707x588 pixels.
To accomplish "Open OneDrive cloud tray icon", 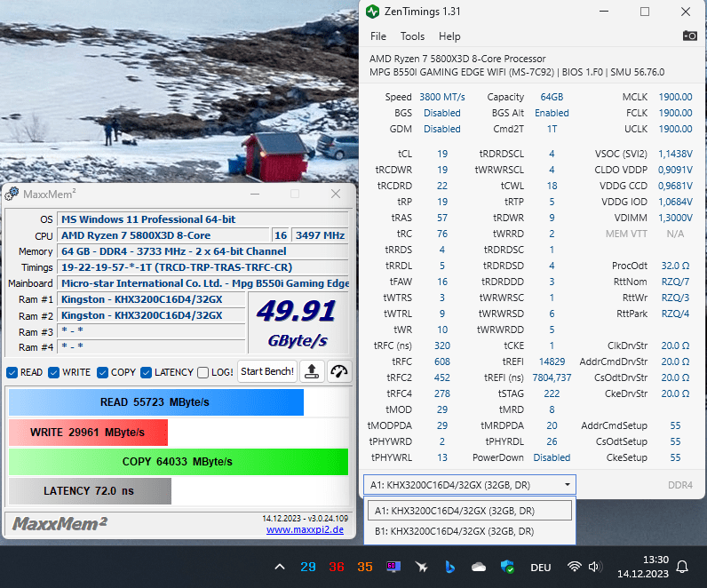I will 479,568.
